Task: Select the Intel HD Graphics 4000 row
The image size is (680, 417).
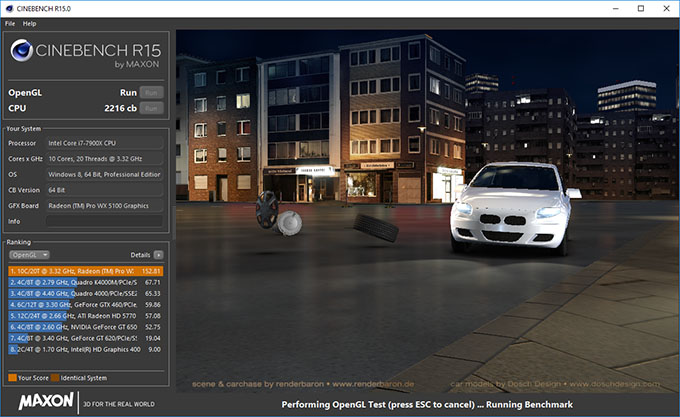Action: tap(85, 349)
